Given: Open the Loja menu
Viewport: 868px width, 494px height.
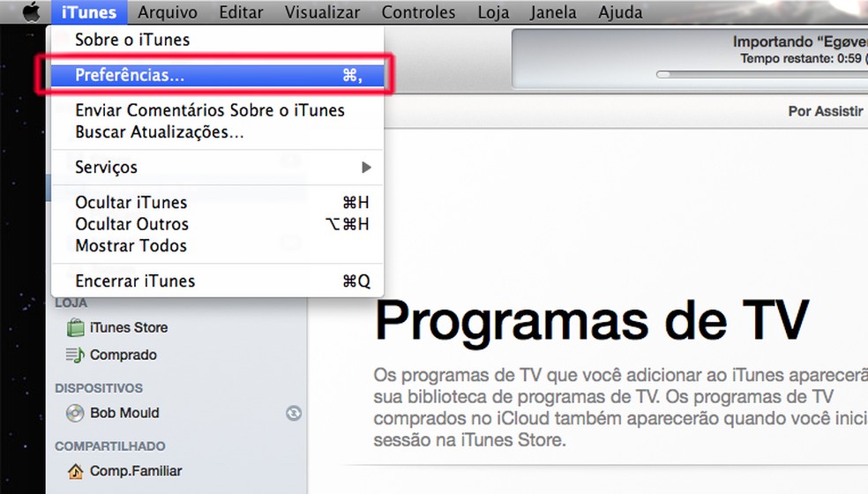Looking at the screenshot, I should [493, 12].
